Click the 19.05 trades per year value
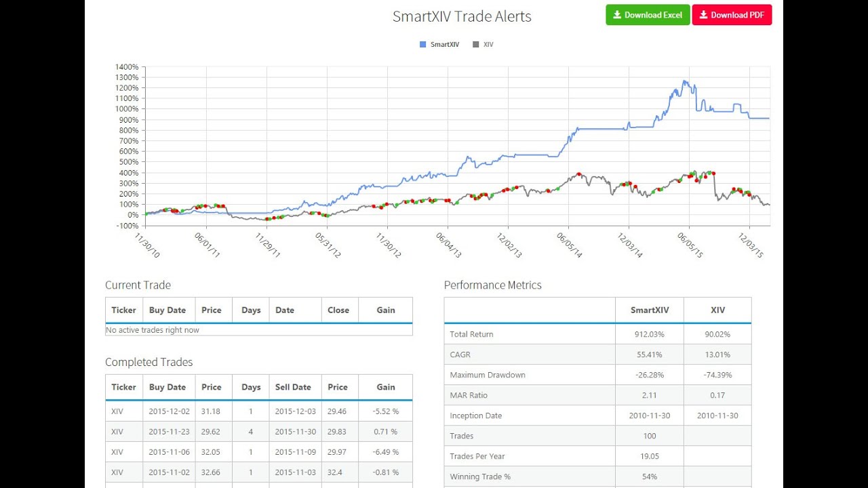Viewport: 868px width, 488px height. click(650, 456)
